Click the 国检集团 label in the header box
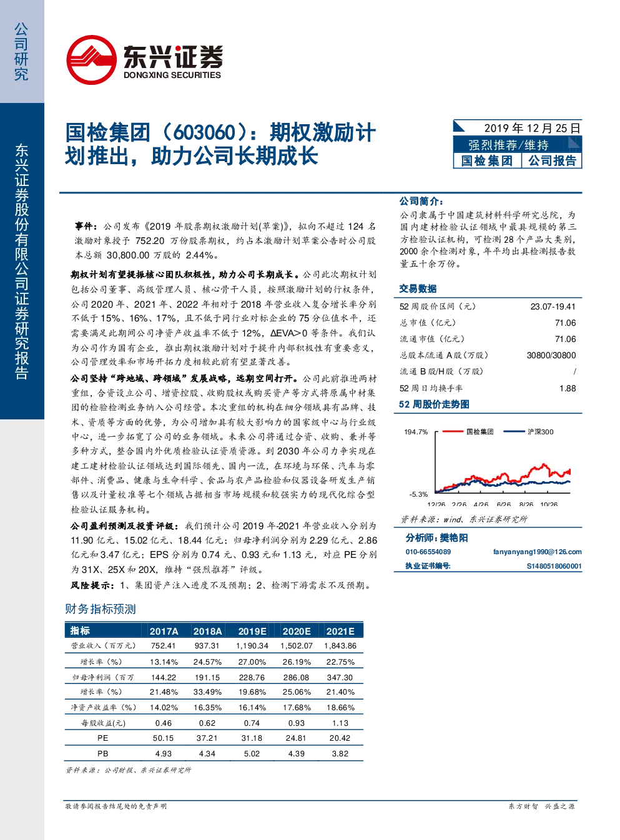 (487, 160)
